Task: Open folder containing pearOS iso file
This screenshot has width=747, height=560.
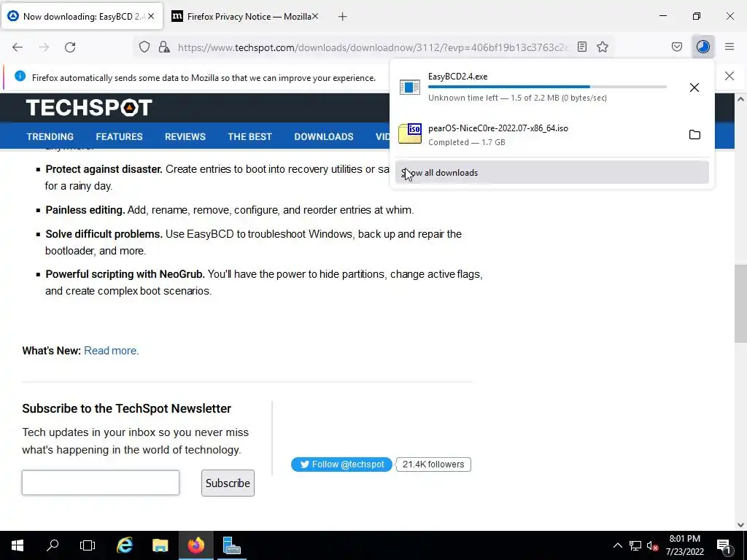Action: click(x=694, y=135)
